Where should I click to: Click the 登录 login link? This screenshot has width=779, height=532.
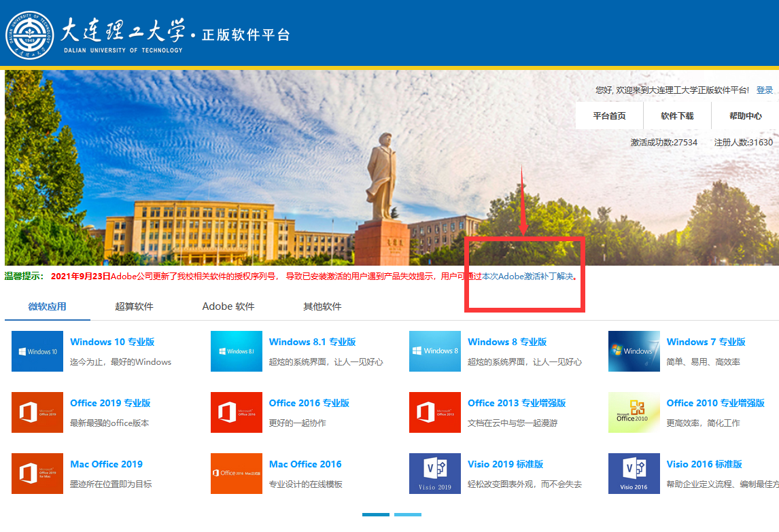point(765,90)
